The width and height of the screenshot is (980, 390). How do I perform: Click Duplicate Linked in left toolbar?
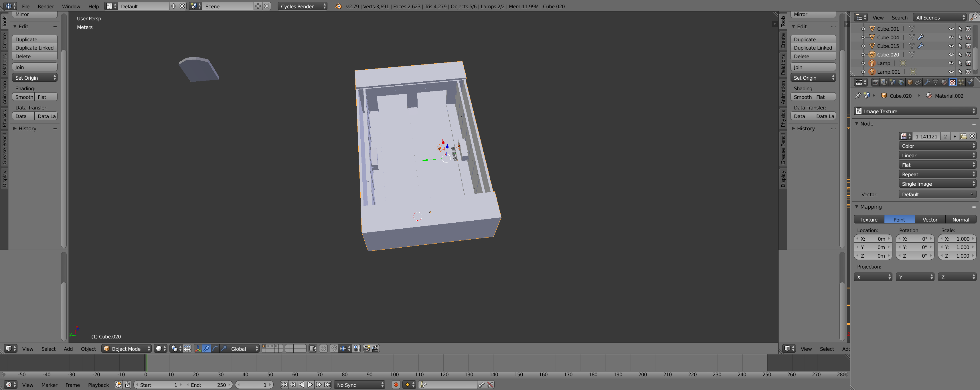(x=35, y=48)
